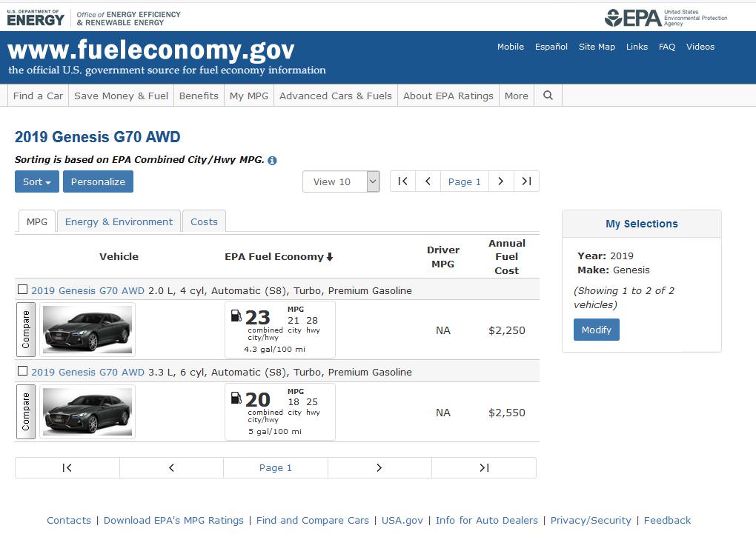Click Page 1 in the bottom pager

click(x=275, y=468)
